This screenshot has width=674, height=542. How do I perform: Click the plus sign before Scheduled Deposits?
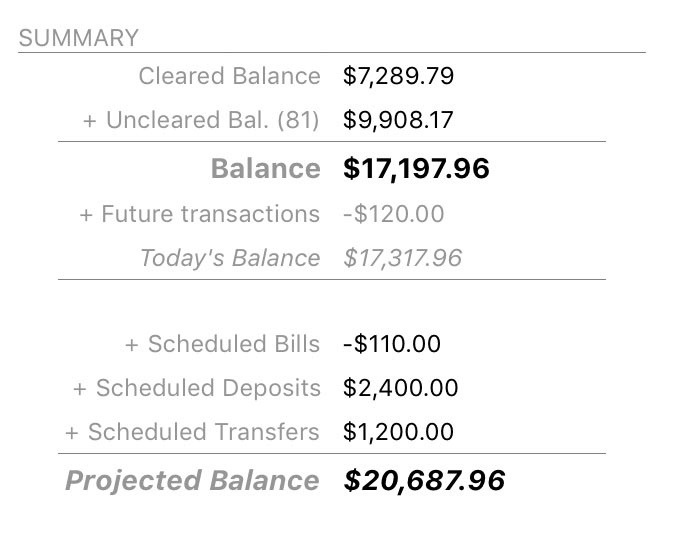(80, 388)
